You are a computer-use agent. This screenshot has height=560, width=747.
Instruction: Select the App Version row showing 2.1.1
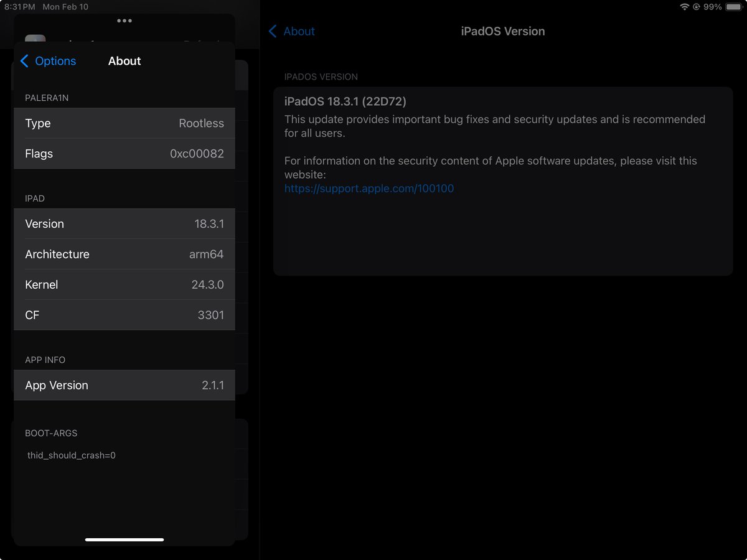[x=125, y=385]
